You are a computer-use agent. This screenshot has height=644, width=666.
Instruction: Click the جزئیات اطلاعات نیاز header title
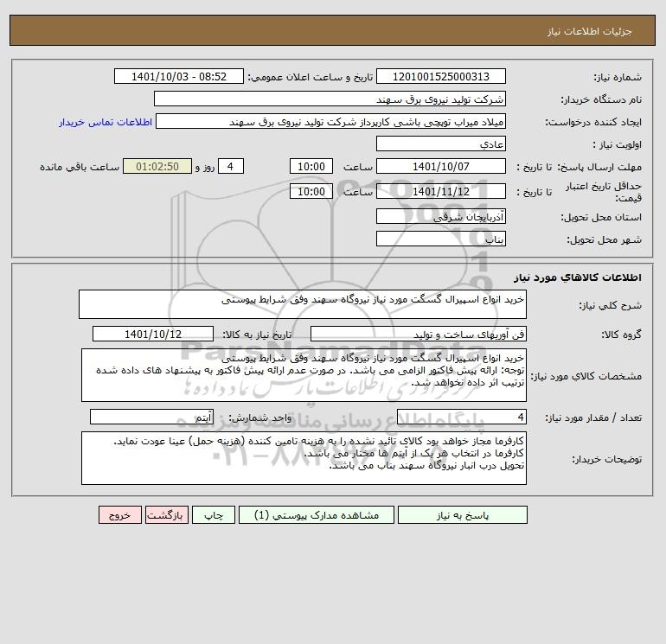coord(590,31)
